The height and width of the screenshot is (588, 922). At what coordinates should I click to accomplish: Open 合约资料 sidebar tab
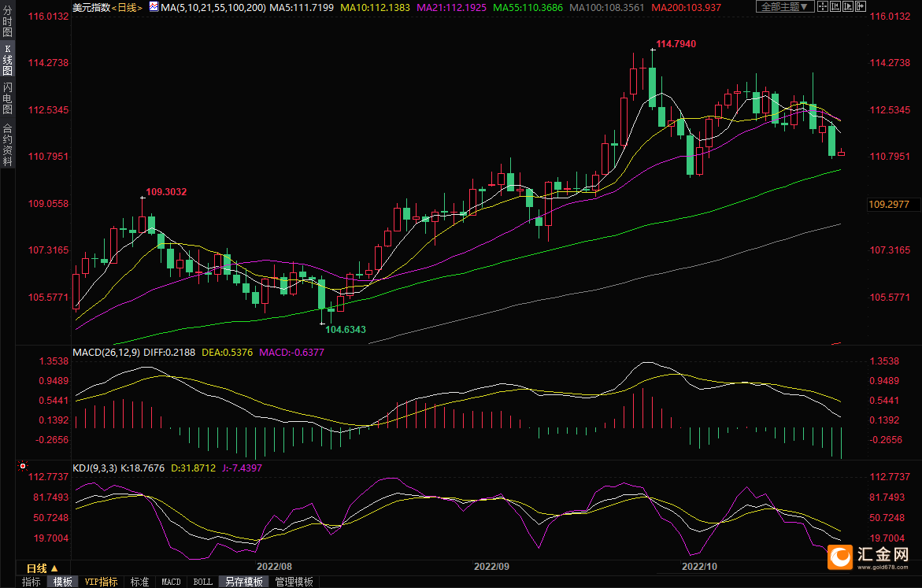(x=7, y=145)
